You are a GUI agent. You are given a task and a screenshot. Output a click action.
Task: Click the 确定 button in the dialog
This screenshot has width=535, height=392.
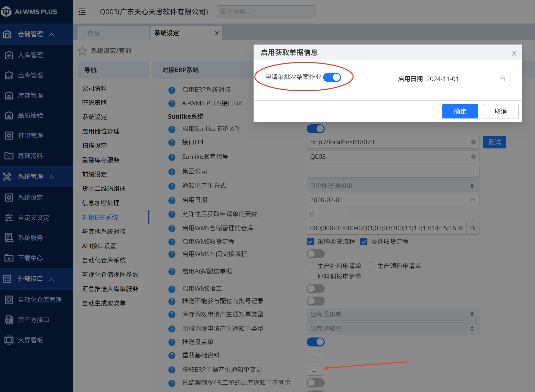[x=460, y=111]
